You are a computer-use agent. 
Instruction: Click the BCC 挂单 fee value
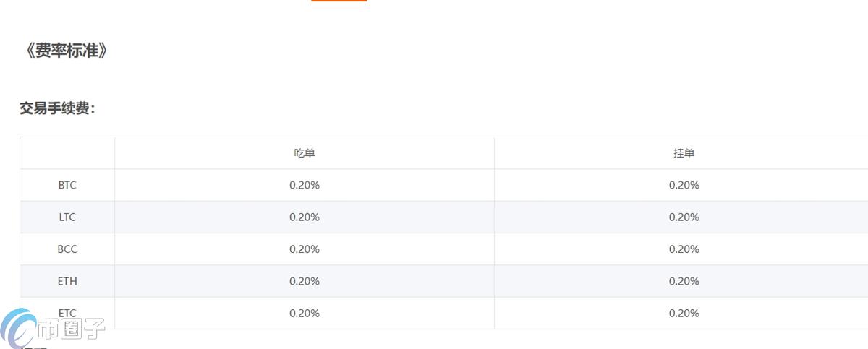(684, 249)
